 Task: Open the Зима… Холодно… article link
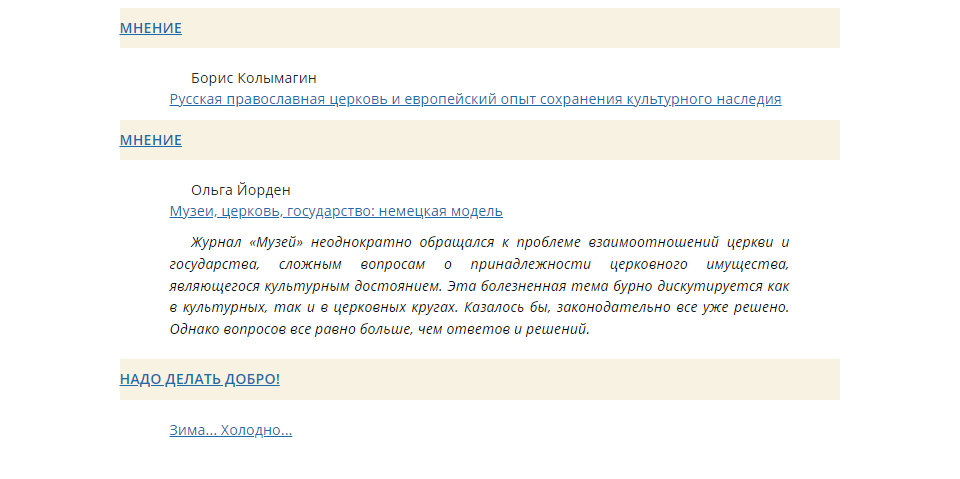(231, 430)
